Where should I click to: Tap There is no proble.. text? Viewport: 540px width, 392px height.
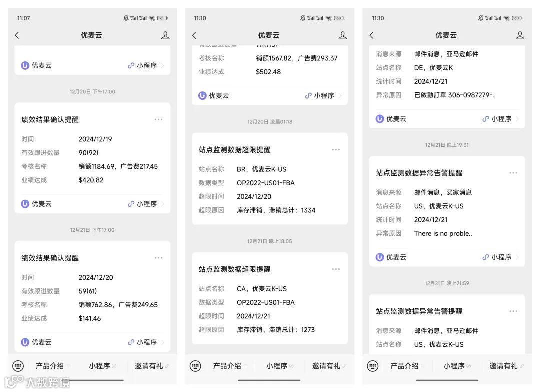[443, 234]
